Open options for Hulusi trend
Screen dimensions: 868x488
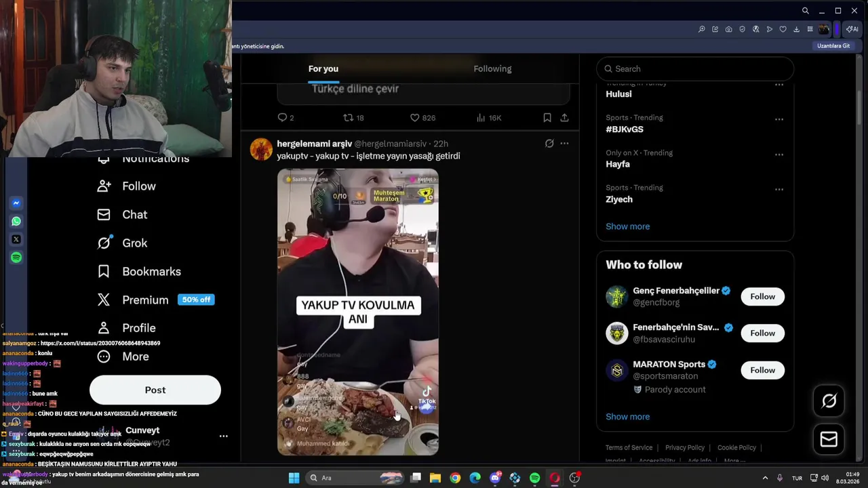coord(779,85)
